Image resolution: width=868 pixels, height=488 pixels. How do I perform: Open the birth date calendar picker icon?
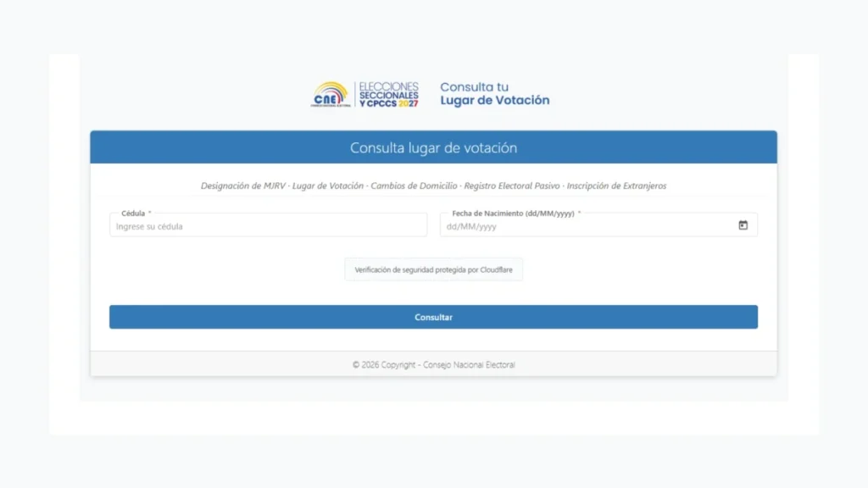click(743, 225)
